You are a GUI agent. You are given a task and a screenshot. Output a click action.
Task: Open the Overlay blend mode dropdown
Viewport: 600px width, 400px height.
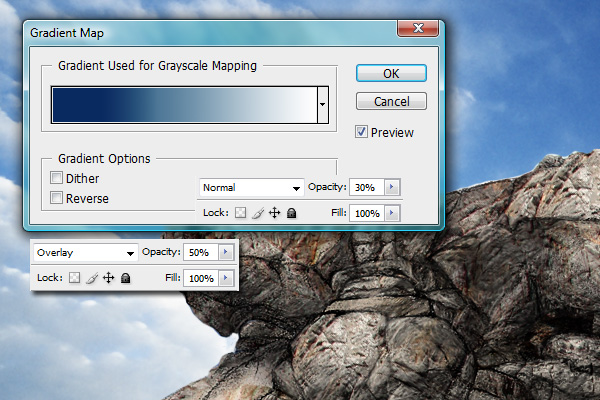tap(86, 253)
